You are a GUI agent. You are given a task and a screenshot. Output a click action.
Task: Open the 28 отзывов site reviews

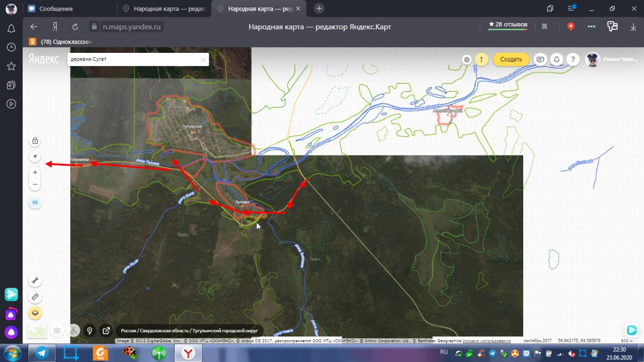click(x=508, y=25)
